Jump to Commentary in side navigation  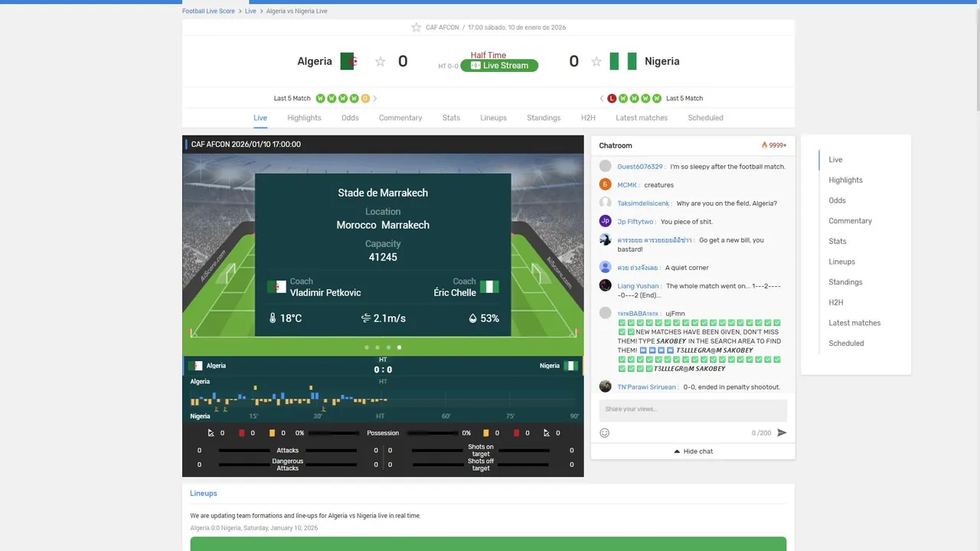(850, 221)
